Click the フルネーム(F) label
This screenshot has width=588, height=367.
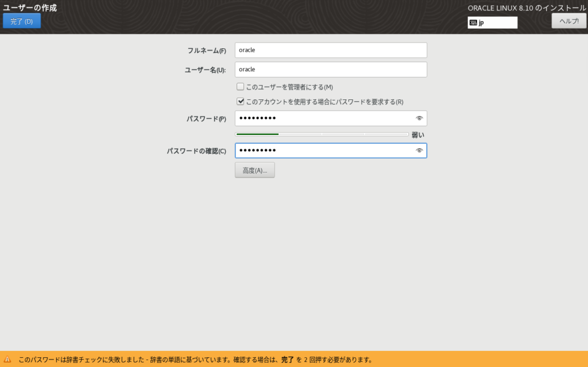(x=207, y=51)
